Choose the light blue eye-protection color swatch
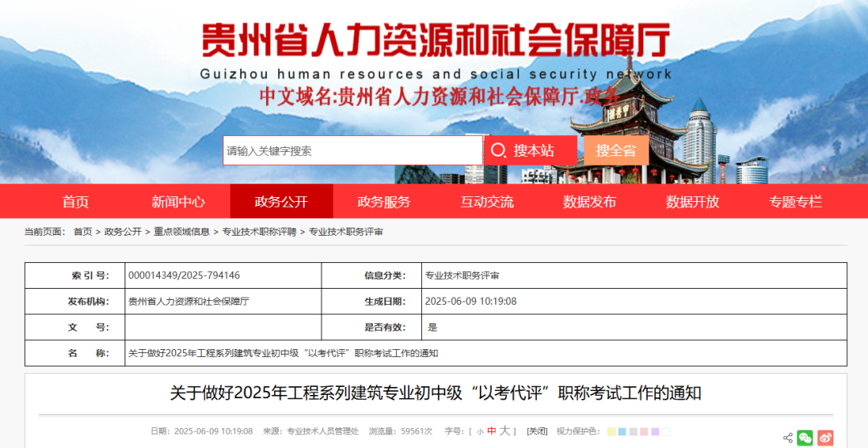The image size is (868, 448). tap(622, 432)
